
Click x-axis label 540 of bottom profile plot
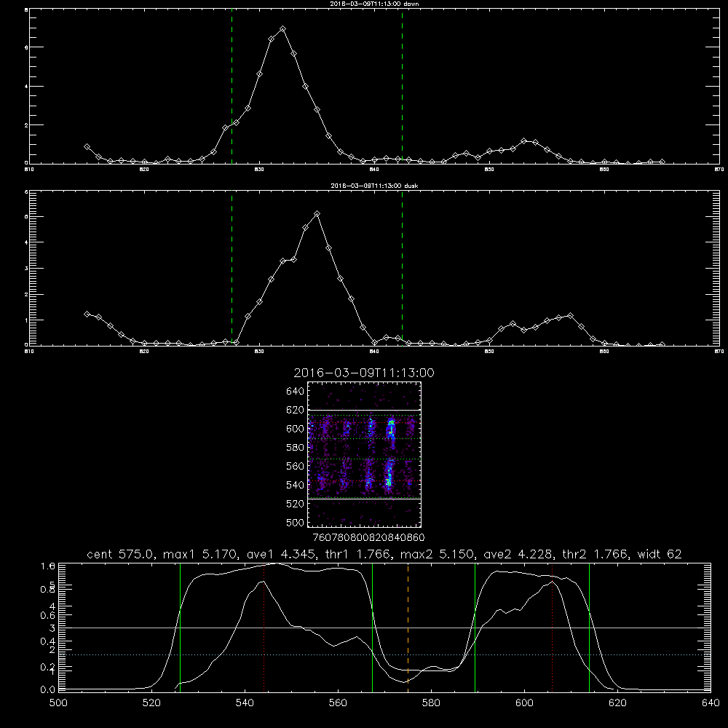[x=245, y=703]
